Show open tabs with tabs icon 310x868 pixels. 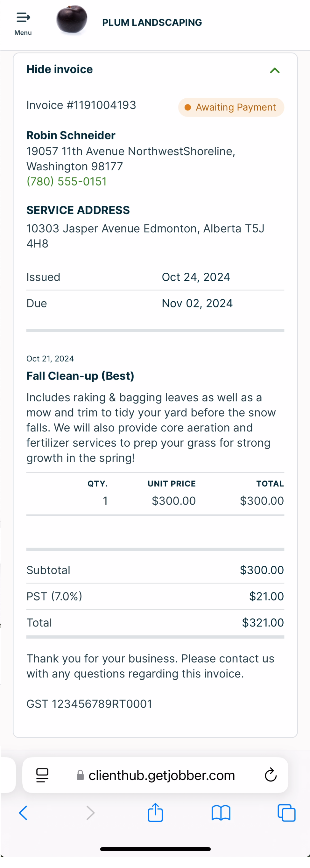point(286,813)
